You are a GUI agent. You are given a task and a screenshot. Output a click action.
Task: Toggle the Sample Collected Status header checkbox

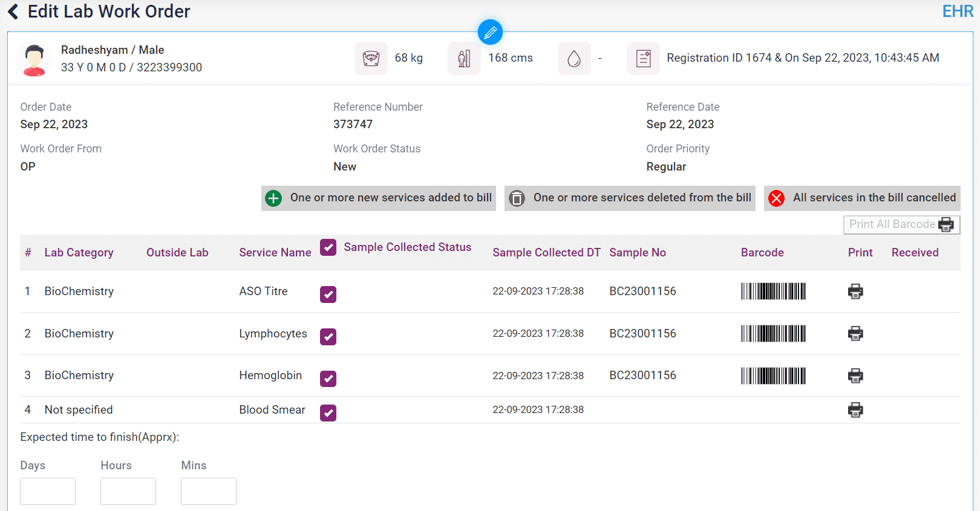[328, 247]
